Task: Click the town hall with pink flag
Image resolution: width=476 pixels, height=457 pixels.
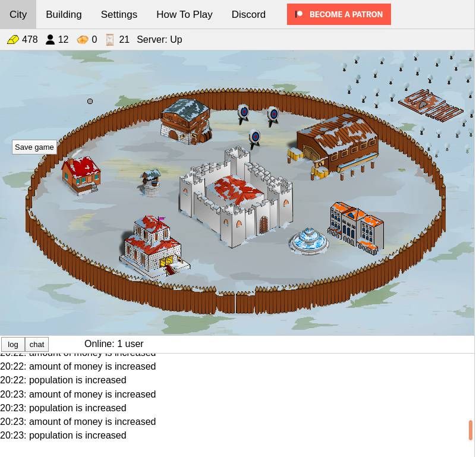Action: (153, 247)
